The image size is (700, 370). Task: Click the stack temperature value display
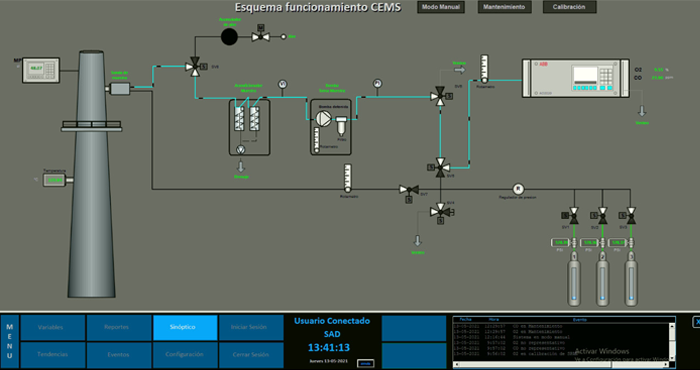[54, 180]
